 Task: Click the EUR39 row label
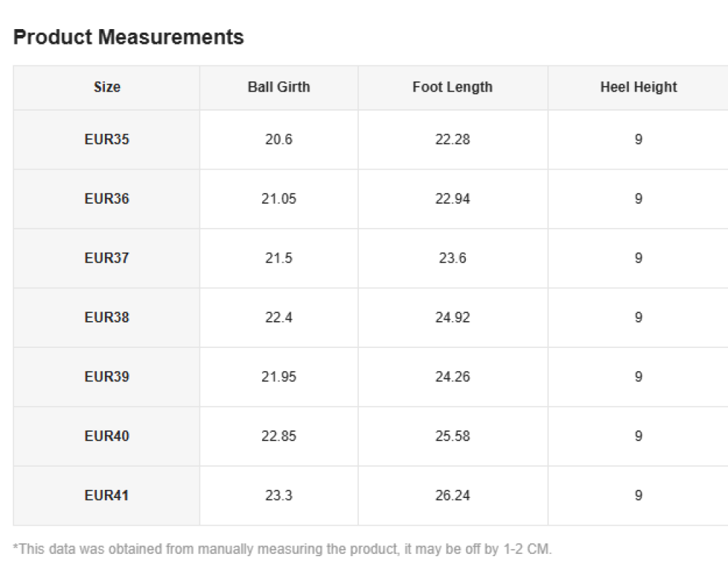pyautogui.click(x=107, y=376)
